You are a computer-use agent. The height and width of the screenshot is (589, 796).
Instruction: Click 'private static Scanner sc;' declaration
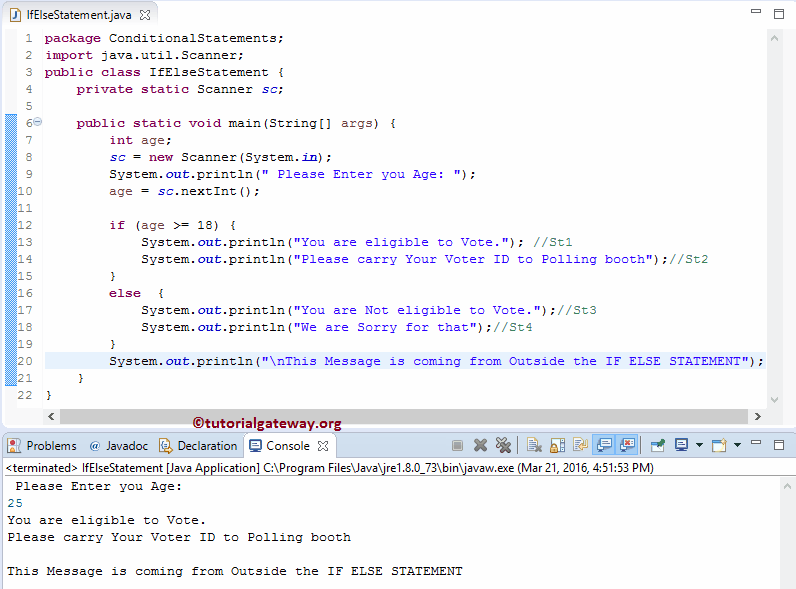[180, 89]
